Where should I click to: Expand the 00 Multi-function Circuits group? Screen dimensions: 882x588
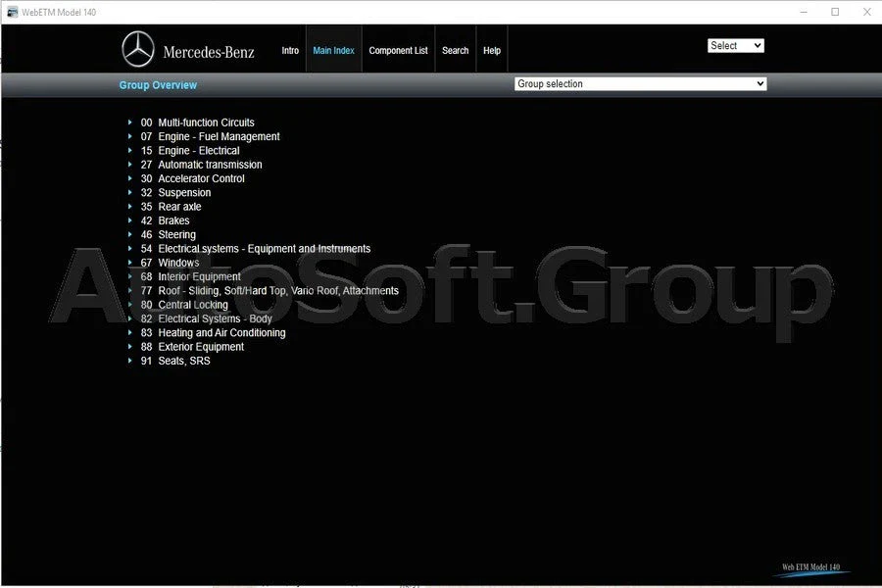click(x=131, y=122)
